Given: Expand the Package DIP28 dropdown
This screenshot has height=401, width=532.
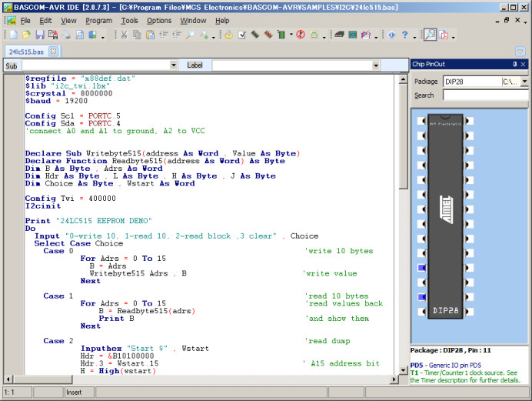Looking at the screenshot, I should click(524, 82).
